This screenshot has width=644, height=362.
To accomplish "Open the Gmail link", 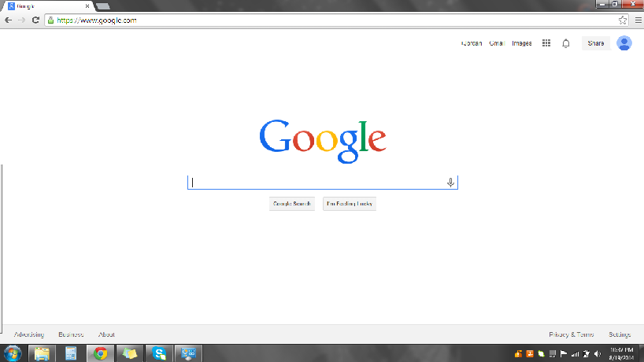I will (x=497, y=43).
